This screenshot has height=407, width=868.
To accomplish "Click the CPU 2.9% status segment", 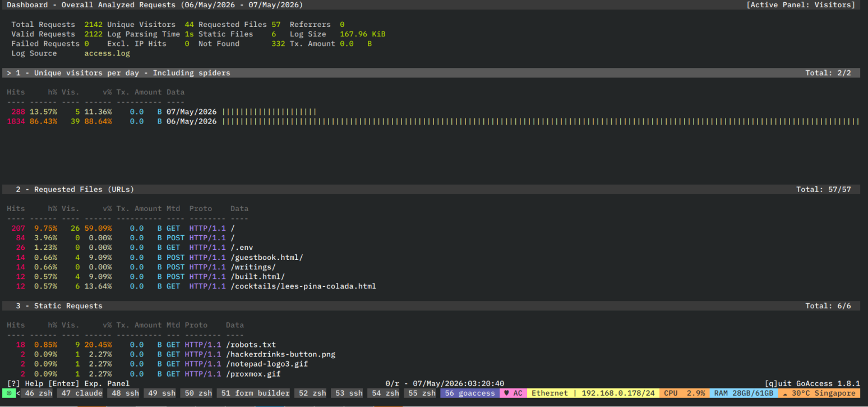I will (x=685, y=394).
